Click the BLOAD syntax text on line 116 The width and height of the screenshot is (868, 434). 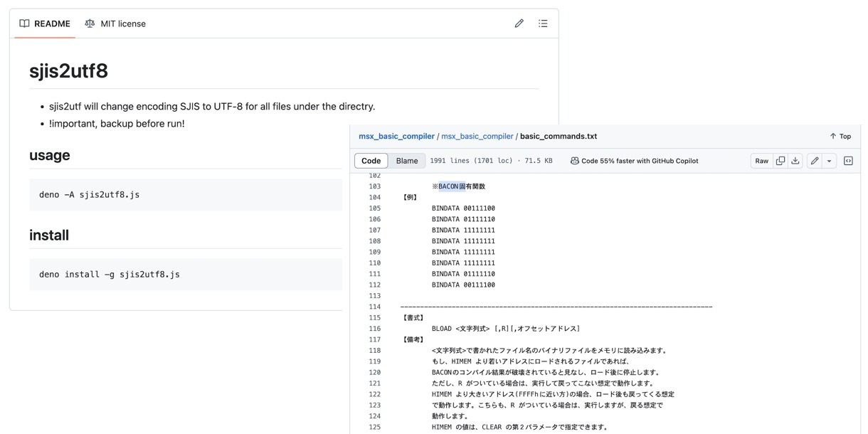tap(506, 329)
